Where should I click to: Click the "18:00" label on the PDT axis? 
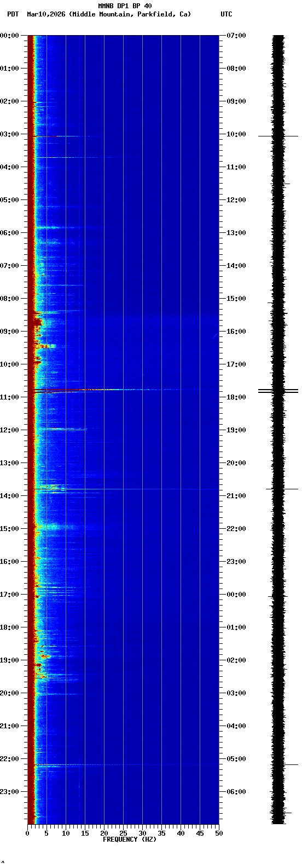pyautogui.click(x=9, y=627)
